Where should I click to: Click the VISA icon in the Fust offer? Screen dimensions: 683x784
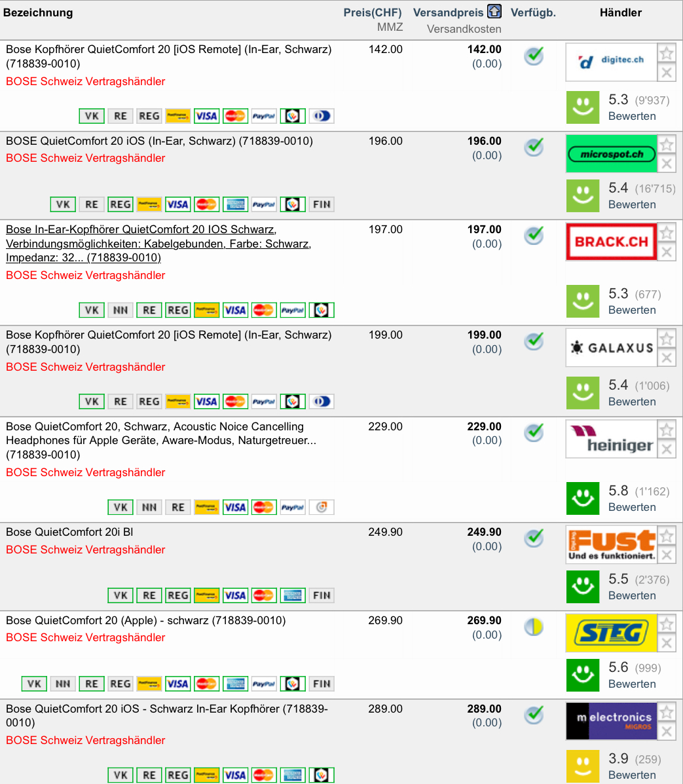234,595
